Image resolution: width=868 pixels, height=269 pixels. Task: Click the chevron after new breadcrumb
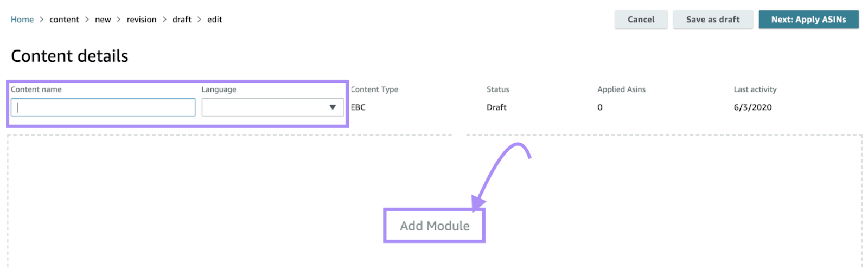118,20
